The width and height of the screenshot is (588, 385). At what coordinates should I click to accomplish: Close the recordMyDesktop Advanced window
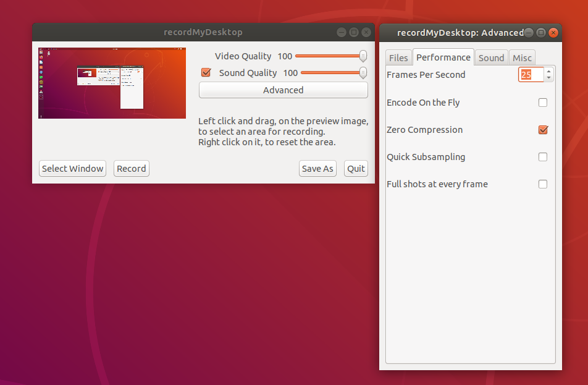[x=553, y=33]
